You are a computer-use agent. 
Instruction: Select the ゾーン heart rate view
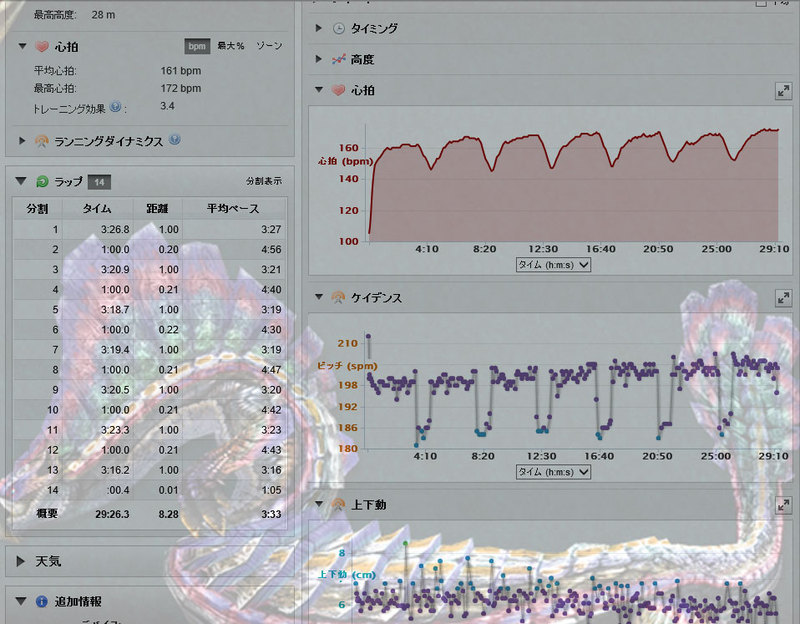point(269,46)
